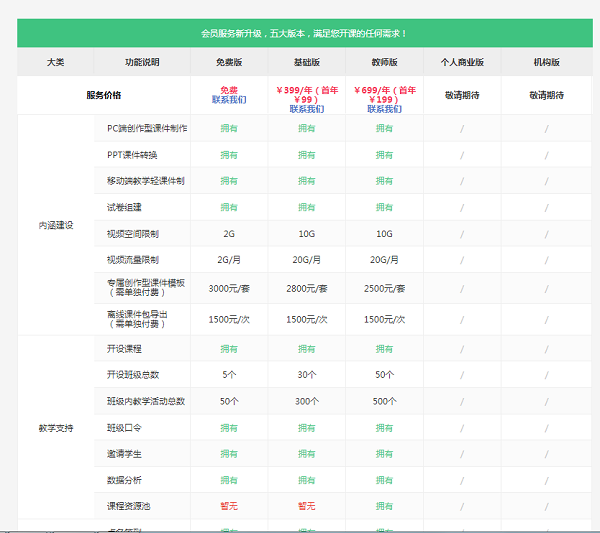Click the 机构版 column header
Image resolution: width=600 pixels, height=533 pixels.
[x=546, y=62]
